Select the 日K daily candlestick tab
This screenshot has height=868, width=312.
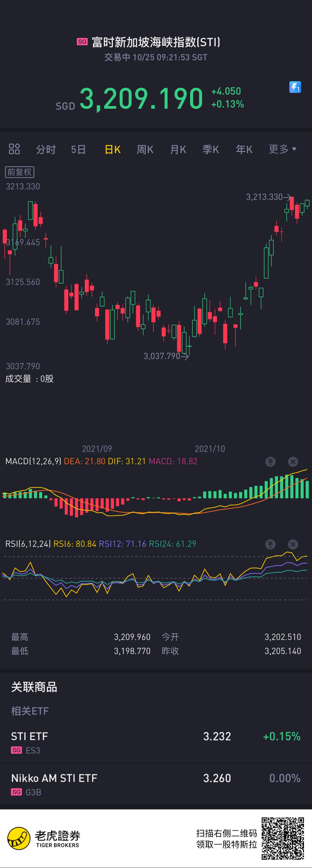click(113, 149)
